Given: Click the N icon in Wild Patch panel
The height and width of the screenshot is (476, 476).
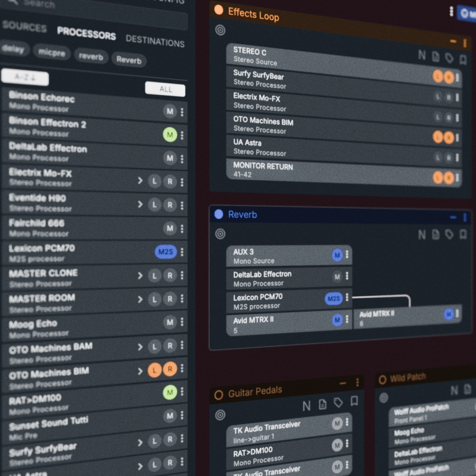Looking at the screenshot, I should pyautogui.click(x=454, y=390).
